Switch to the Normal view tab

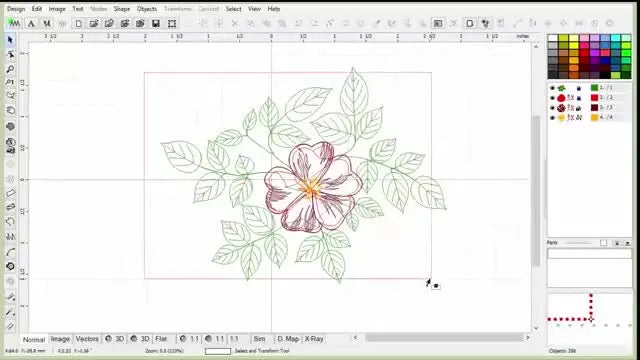pos(33,339)
